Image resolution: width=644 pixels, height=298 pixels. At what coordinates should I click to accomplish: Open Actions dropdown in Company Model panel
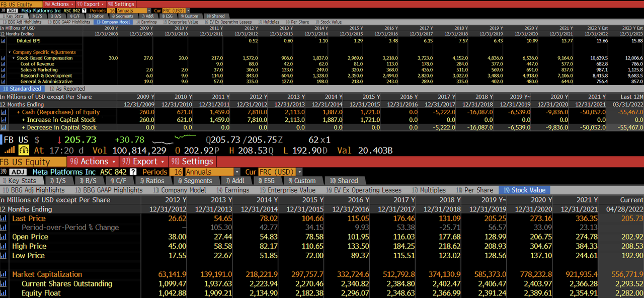(x=58, y=4)
